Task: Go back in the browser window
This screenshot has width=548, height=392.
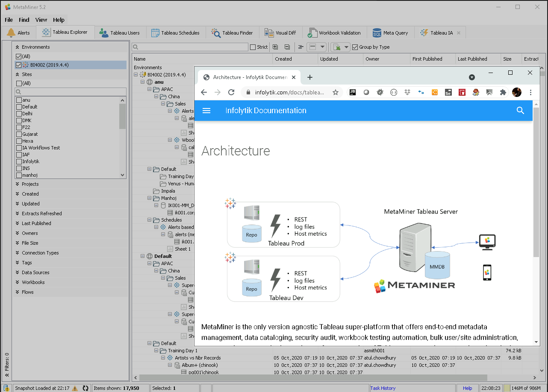Action: click(x=204, y=92)
